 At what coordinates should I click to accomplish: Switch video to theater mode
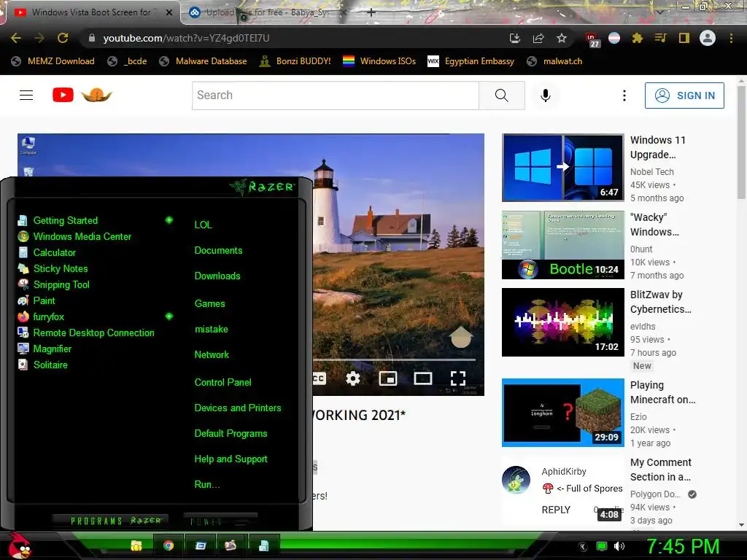click(423, 378)
